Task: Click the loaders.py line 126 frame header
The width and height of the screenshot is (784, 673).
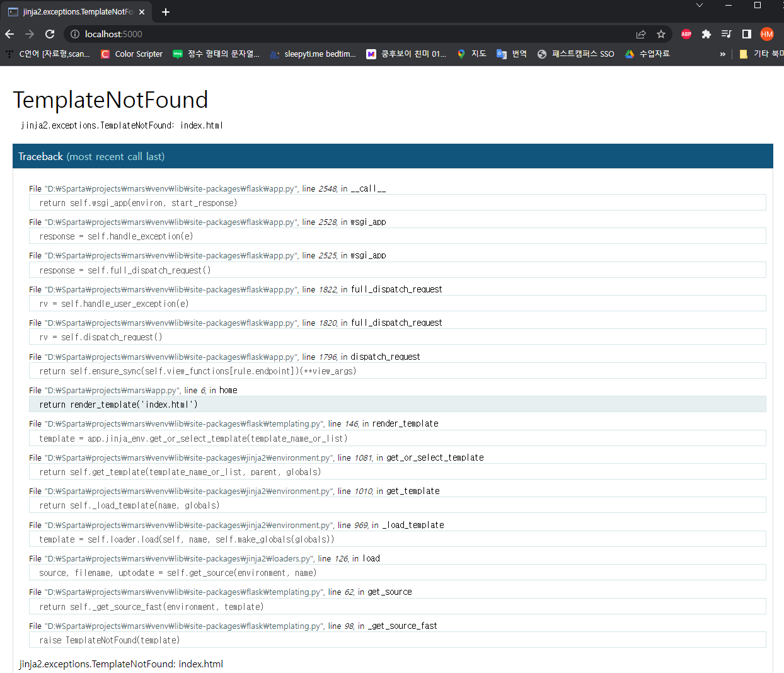Action: coord(204,558)
